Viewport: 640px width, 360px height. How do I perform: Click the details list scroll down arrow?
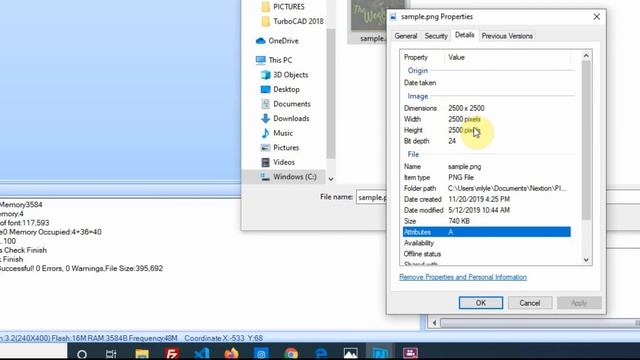coord(586,260)
